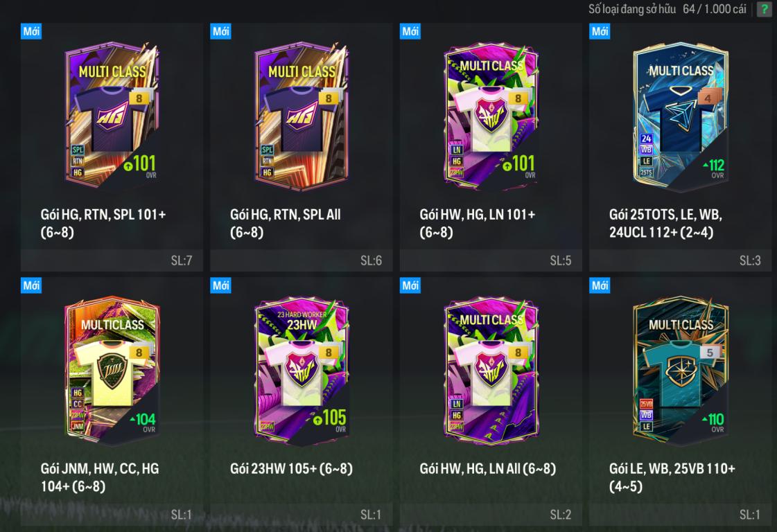Click the SL:7 quantity bar
This screenshot has width=777, height=532.
112,260
